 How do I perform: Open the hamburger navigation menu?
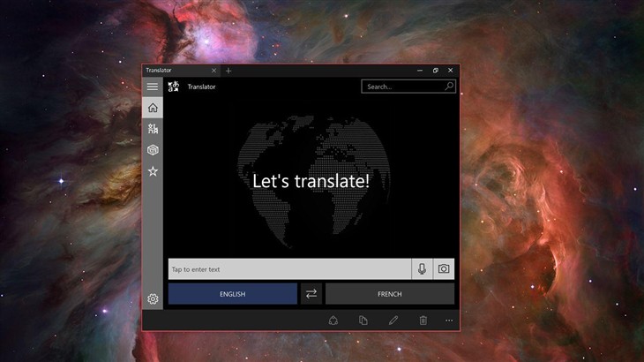click(x=153, y=87)
